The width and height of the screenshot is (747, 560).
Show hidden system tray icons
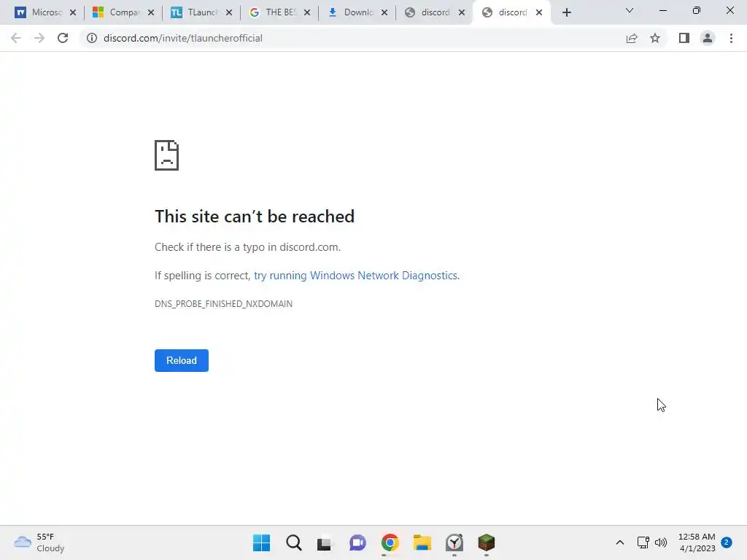pyautogui.click(x=620, y=542)
